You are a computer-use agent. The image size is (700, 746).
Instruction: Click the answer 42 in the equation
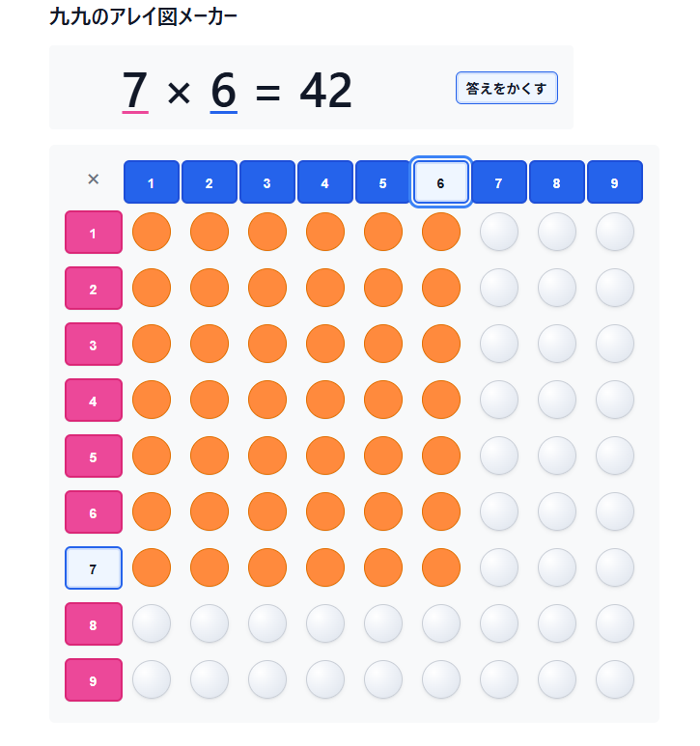325,91
